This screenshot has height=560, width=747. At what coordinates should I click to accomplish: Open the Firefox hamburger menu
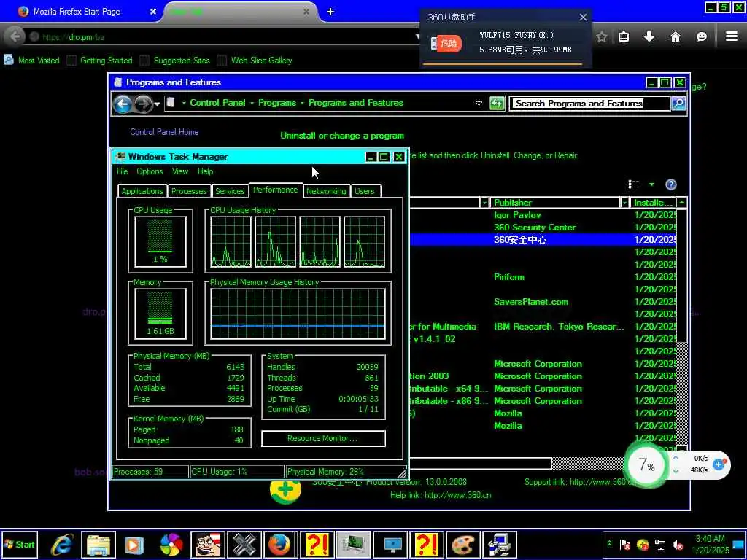point(732,36)
